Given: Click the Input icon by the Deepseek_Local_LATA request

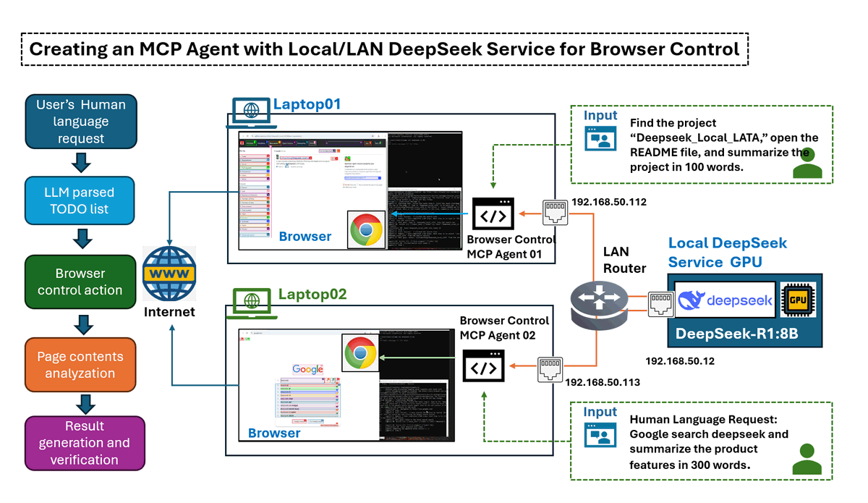Looking at the screenshot, I should coord(600,139).
